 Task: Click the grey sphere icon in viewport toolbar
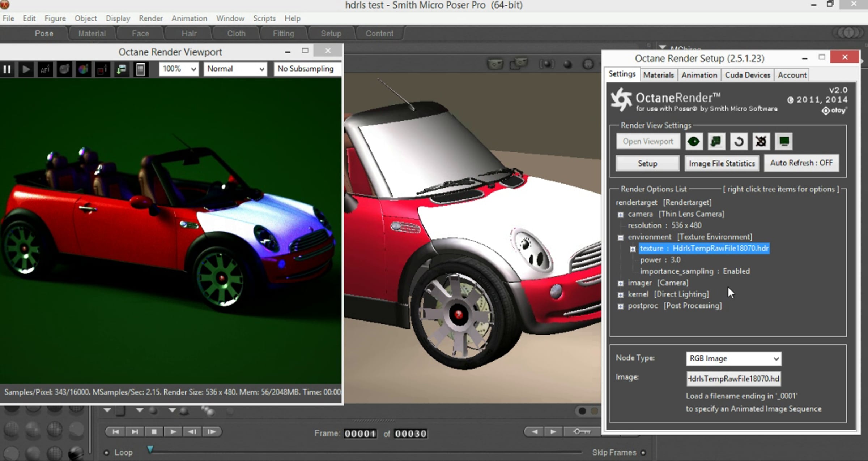64,69
